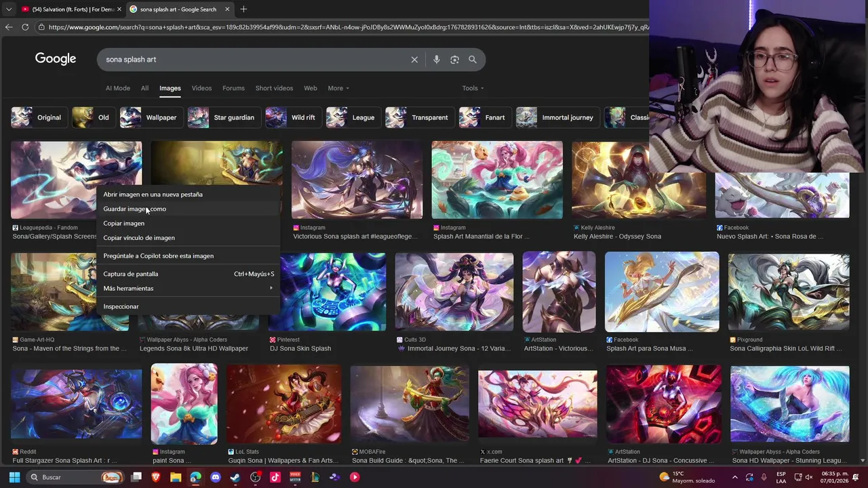Close the Salvation YouTube tab

(119, 9)
